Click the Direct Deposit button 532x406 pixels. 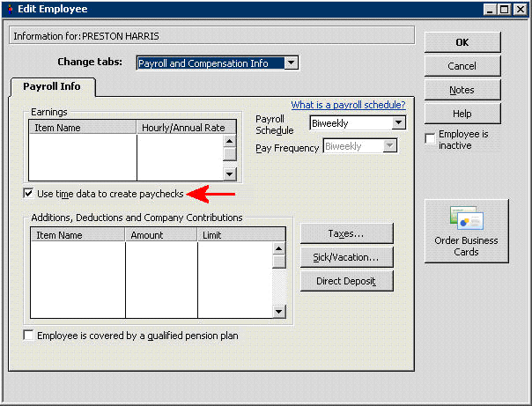tap(346, 281)
